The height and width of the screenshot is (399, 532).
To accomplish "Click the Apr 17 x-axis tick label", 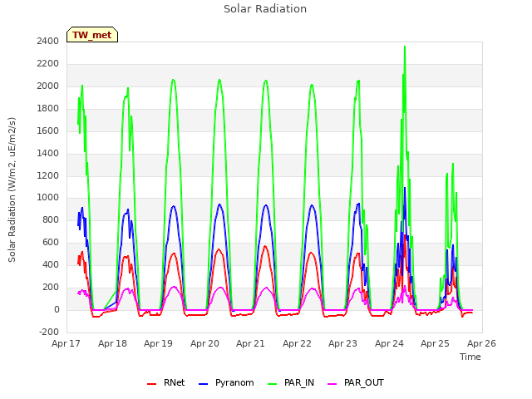I will click(66, 343).
